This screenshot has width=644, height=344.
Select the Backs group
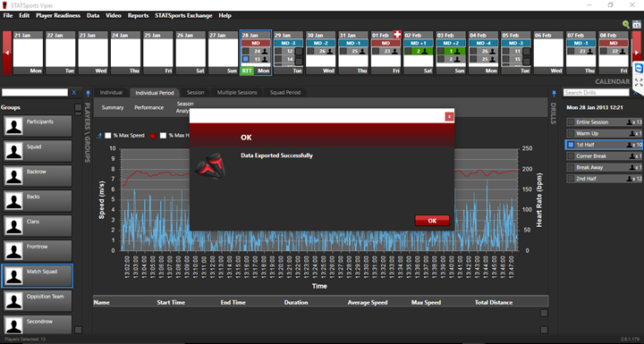(38, 201)
